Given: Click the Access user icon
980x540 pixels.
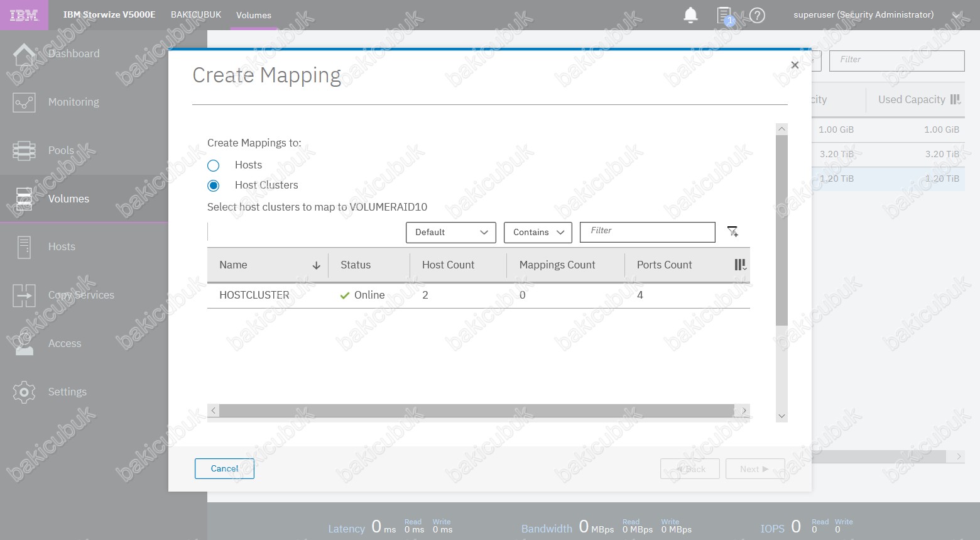Looking at the screenshot, I should click(24, 344).
